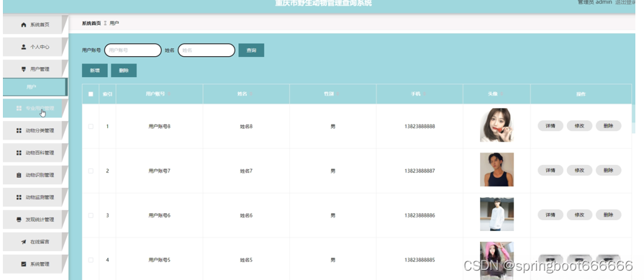The image size is (644, 280).
Task: Click the 管理员 admin label
Action: tap(595, 2)
